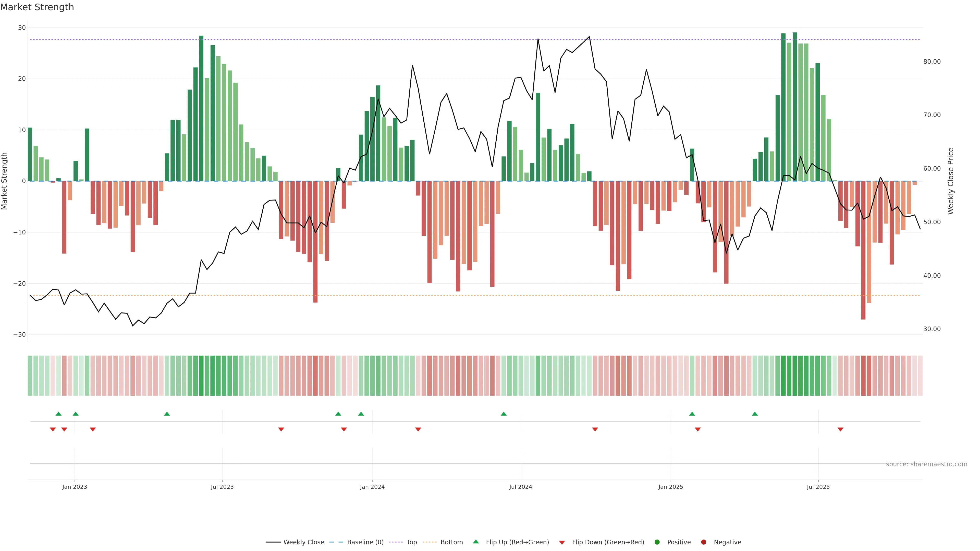Click the last green flip-up triangle marker
The height and width of the screenshot is (551, 980).
[755, 414]
